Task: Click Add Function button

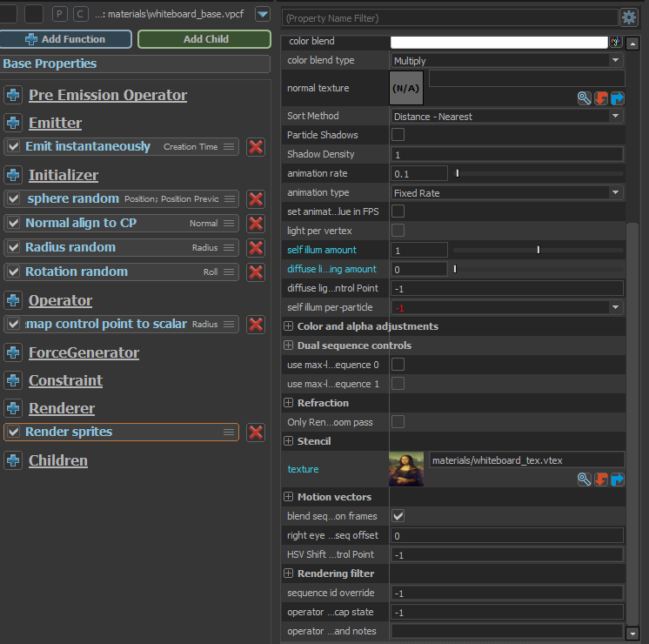Action: 65,39
